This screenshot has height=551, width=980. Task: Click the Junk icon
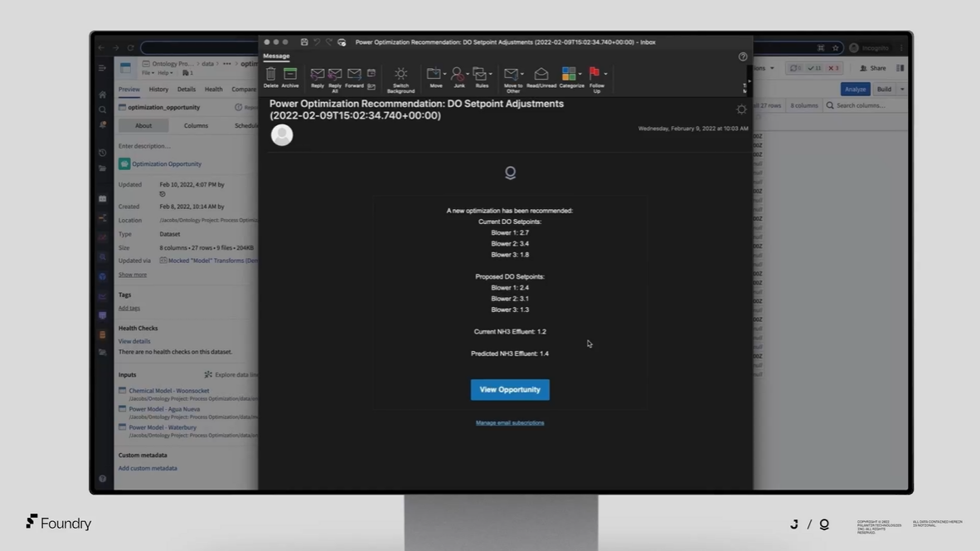(458, 76)
